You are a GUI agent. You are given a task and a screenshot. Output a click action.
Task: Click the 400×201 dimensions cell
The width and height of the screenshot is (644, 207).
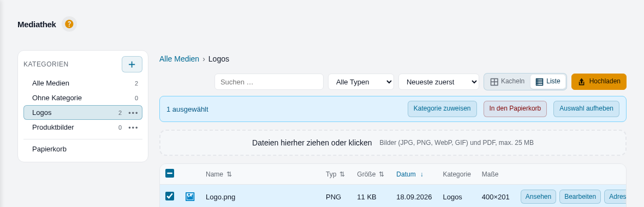(496, 197)
